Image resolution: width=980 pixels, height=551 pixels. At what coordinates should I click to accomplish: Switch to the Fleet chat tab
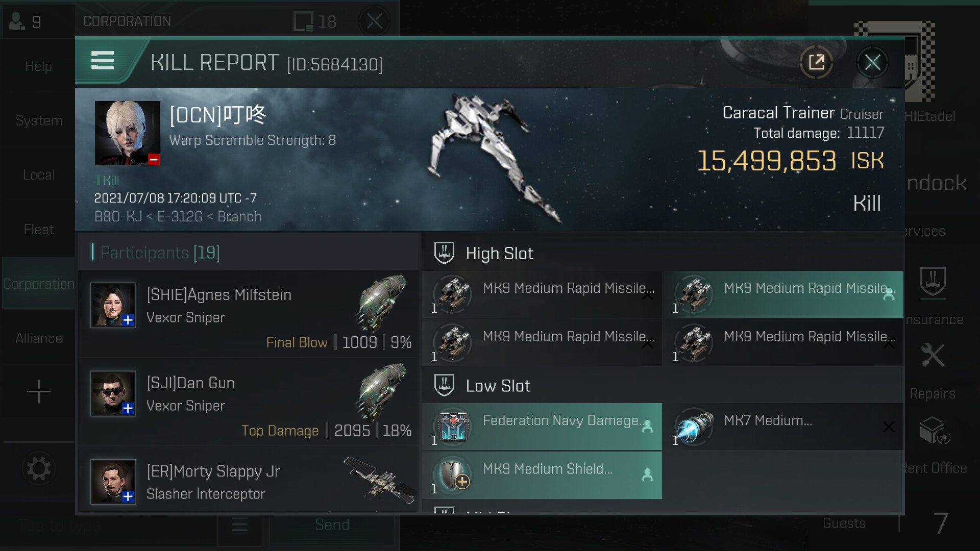[x=39, y=230]
